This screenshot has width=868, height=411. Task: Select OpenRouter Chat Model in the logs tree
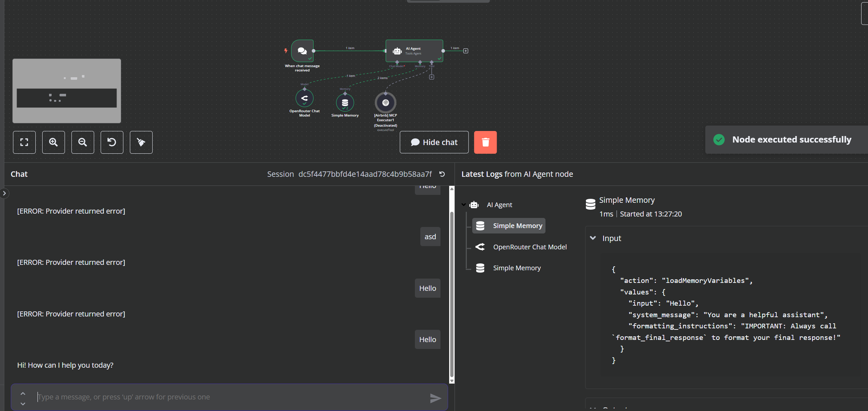pyautogui.click(x=530, y=247)
